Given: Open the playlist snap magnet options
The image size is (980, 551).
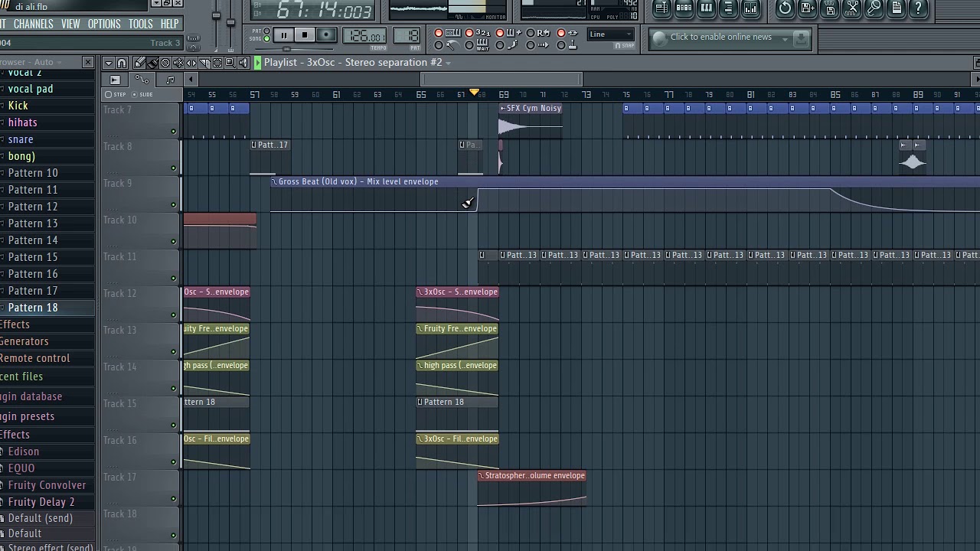Looking at the screenshot, I should tap(122, 63).
